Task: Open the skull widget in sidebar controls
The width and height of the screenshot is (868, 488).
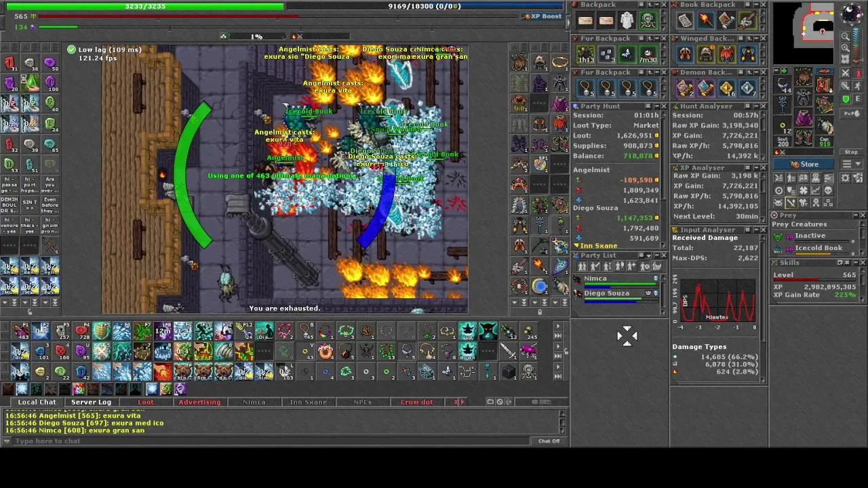Action: pyautogui.click(x=828, y=190)
